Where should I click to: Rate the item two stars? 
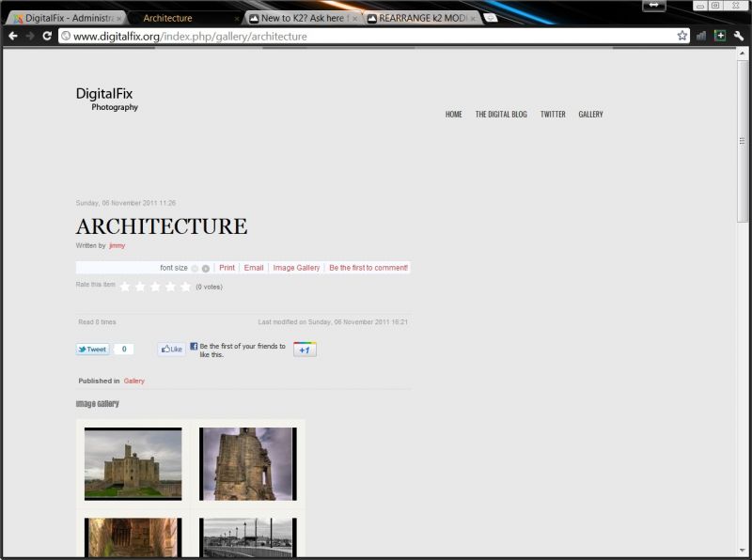click(140, 287)
